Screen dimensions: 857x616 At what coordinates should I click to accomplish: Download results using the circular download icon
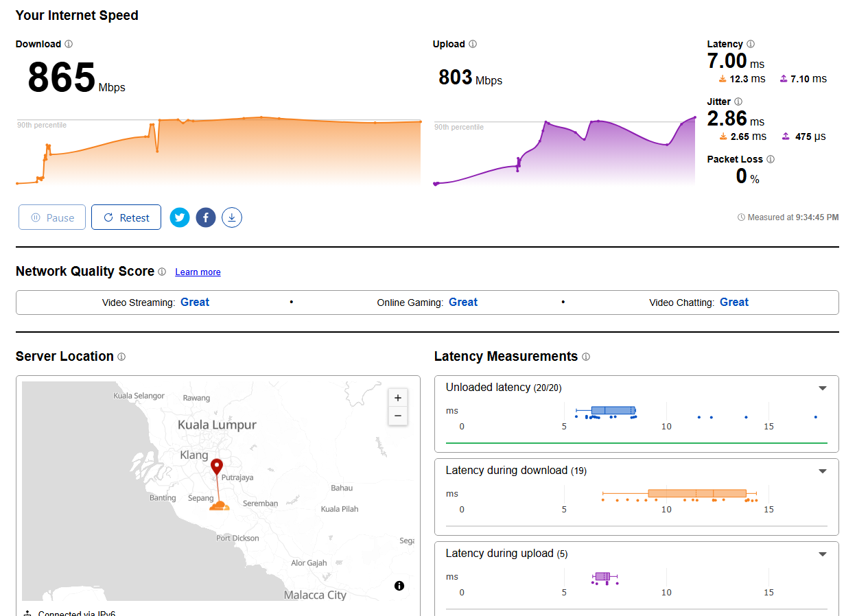(x=232, y=217)
